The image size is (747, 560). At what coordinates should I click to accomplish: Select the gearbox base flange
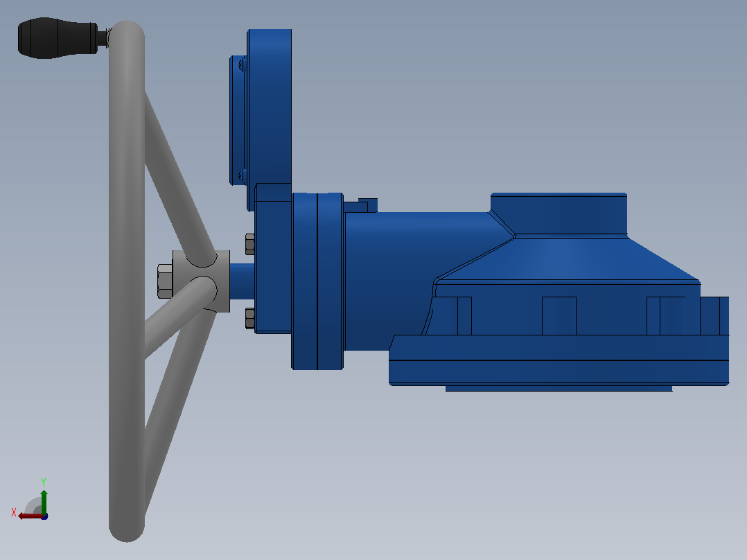559,360
